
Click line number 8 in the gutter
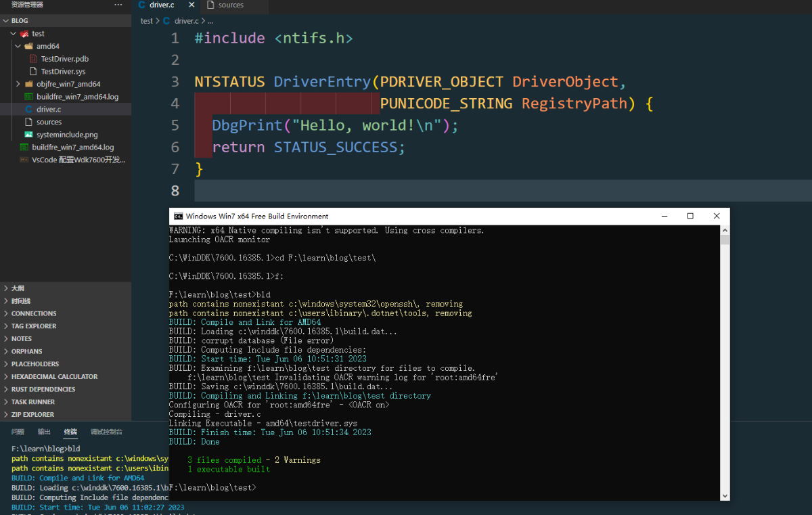pyautogui.click(x=175, y=190)
